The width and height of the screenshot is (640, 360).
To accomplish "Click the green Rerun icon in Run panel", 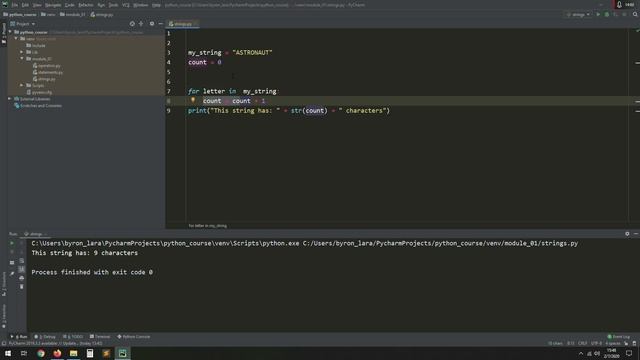I will tap(12, 243).
